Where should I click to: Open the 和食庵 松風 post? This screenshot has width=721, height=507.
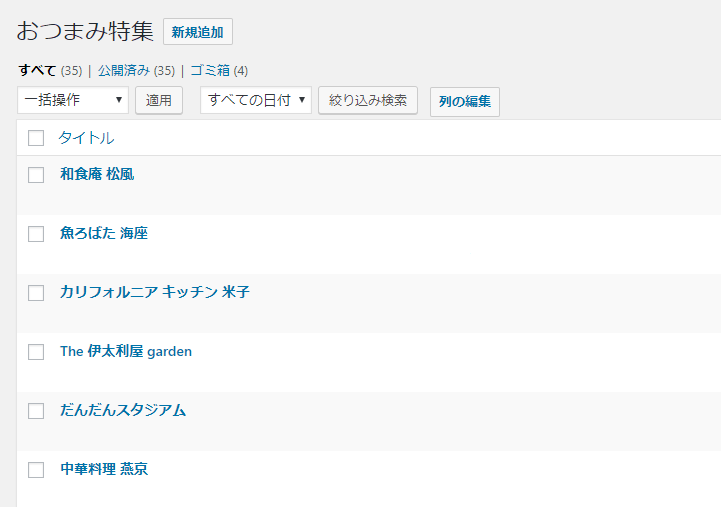[97, 174]
